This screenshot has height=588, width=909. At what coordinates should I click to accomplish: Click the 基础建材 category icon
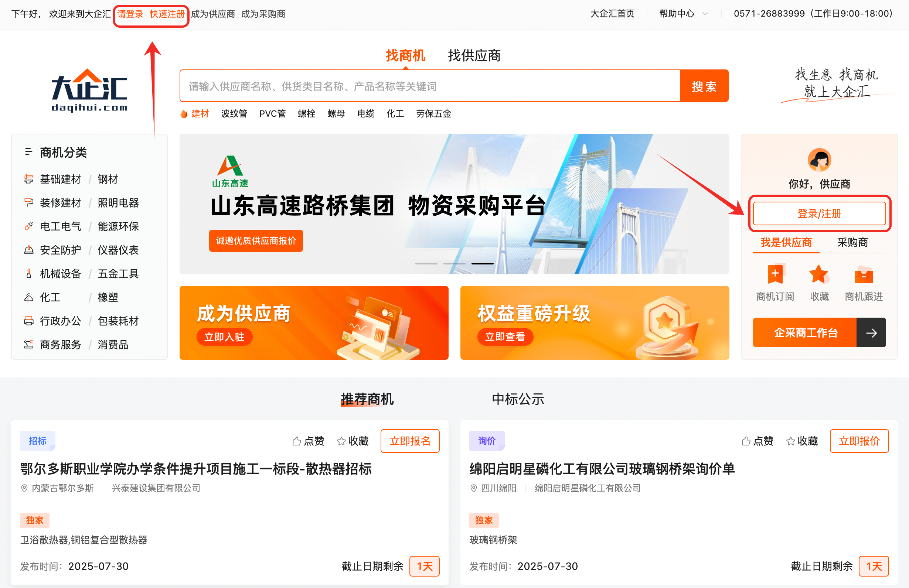tap(29, 179)
